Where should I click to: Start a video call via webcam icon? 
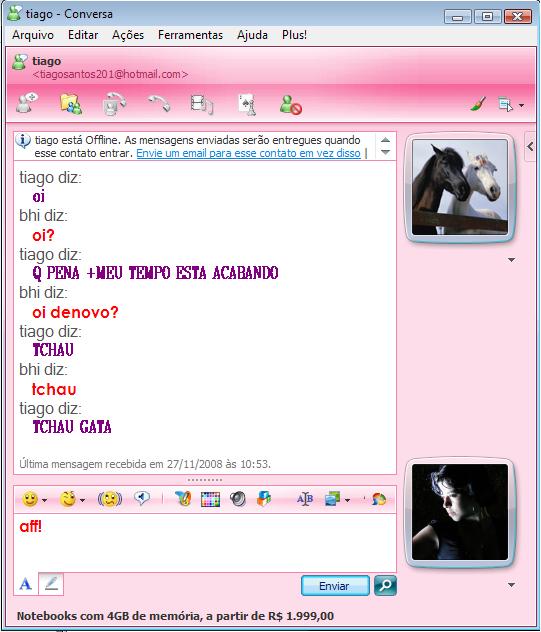[x=114, y=104]
